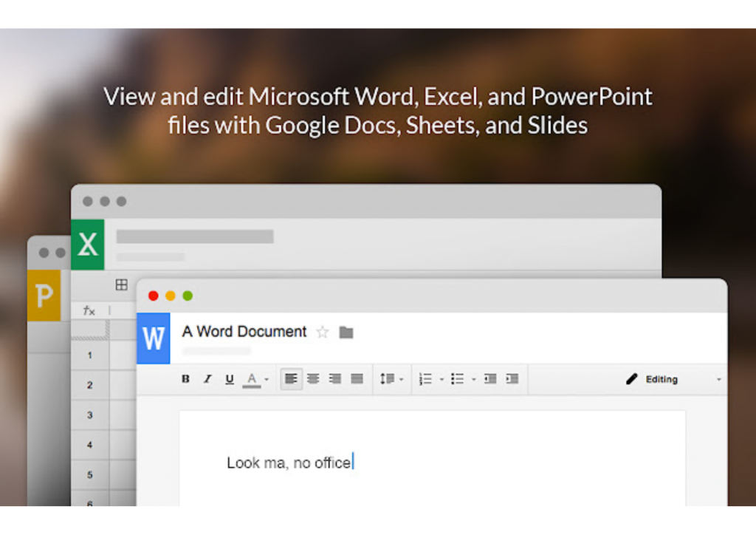Select row 3 header in the spreadsheet
Image resolution: width=756 pixels, height=535 pixels.
(x=90, y=415)
